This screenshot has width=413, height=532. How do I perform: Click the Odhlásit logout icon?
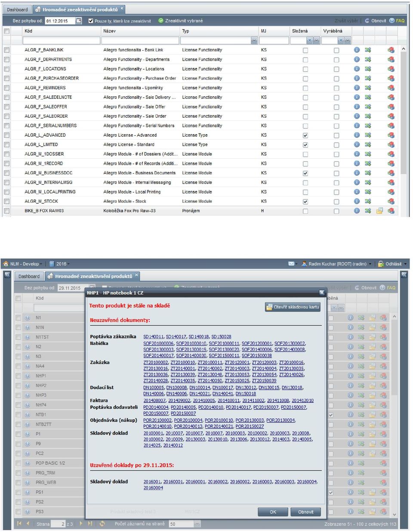[x=381, y=264]
